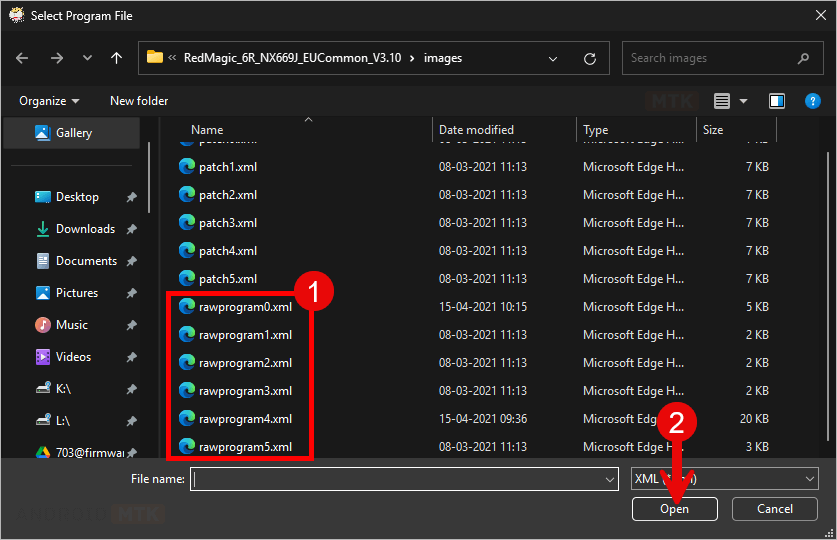This screenshot has height=540, width=837.
Task: Select the patch3.xml file
Action: pos(228,223)
